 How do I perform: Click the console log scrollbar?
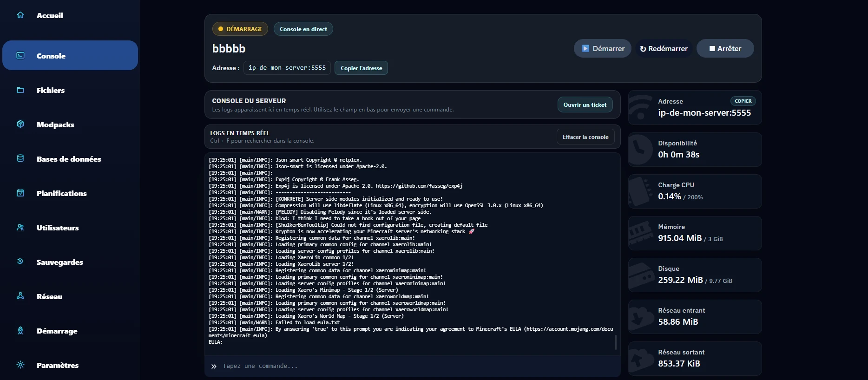(616, 342)
